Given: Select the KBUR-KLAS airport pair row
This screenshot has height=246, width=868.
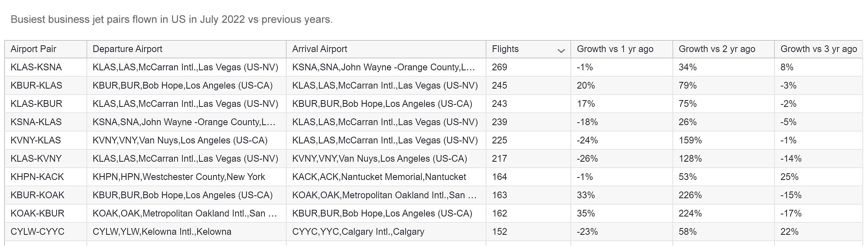Looking at the screenshot, I should [434, 85].
